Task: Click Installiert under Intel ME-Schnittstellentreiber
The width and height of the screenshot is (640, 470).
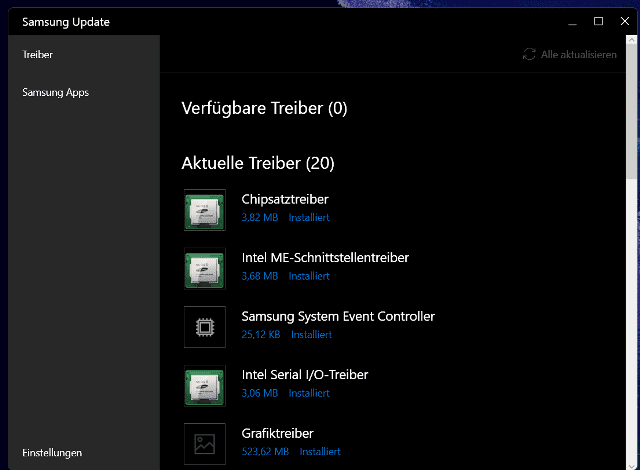Action: 309,276
